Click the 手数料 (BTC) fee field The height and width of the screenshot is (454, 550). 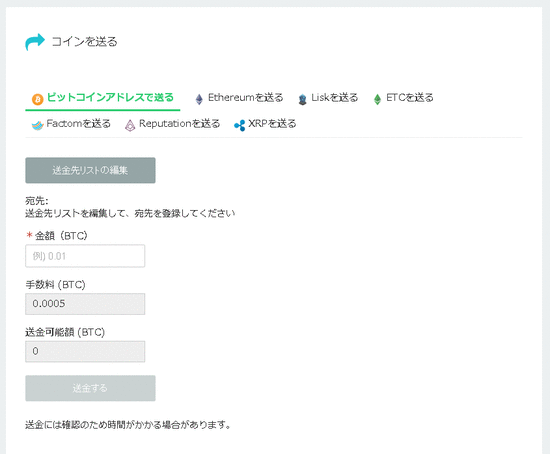coord(85,304)
